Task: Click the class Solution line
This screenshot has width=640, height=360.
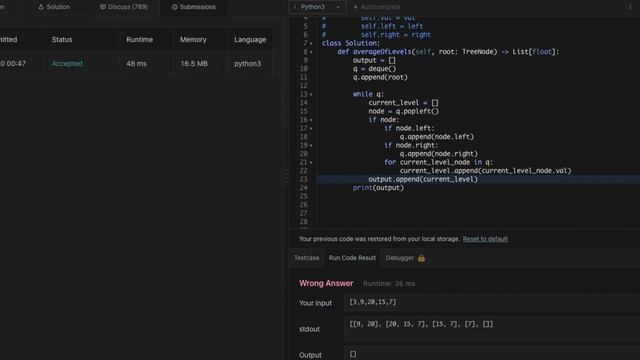Action: pyautogui.click(x=351, y=43)
